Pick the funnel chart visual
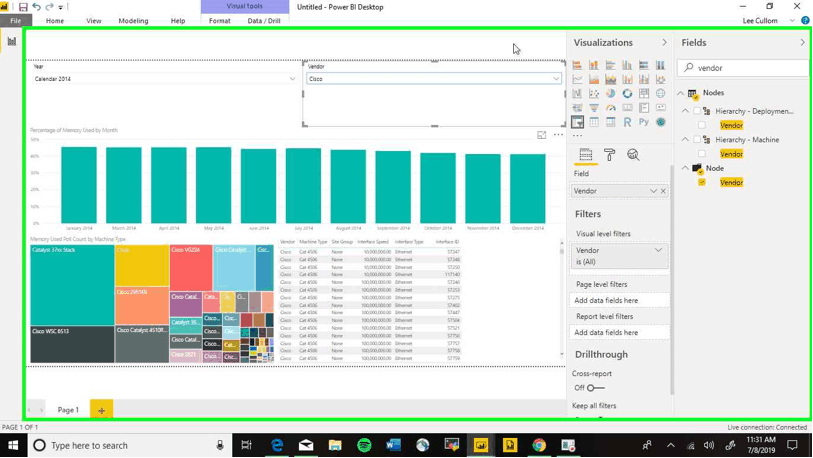Screen dimensions: 813x458 (x=594, y=108)
